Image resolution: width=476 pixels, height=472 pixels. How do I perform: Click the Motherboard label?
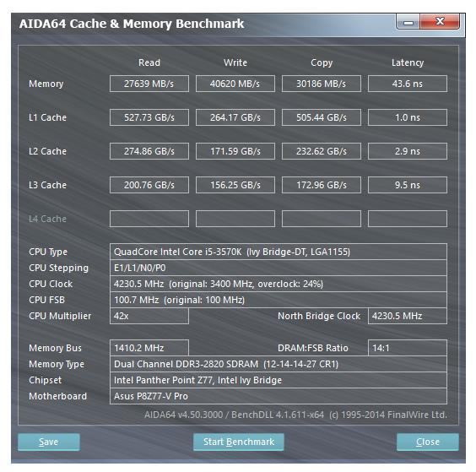point(57,396)
